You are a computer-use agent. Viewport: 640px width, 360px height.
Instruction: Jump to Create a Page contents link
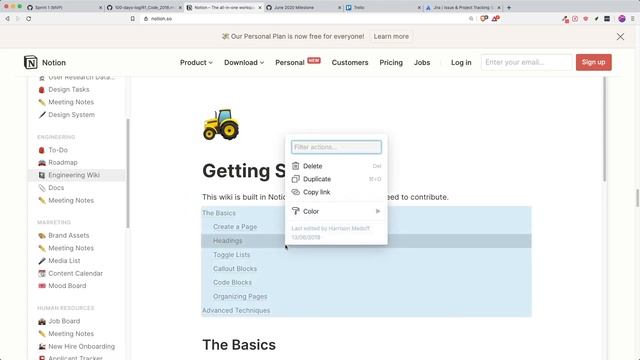click(235, 227)
